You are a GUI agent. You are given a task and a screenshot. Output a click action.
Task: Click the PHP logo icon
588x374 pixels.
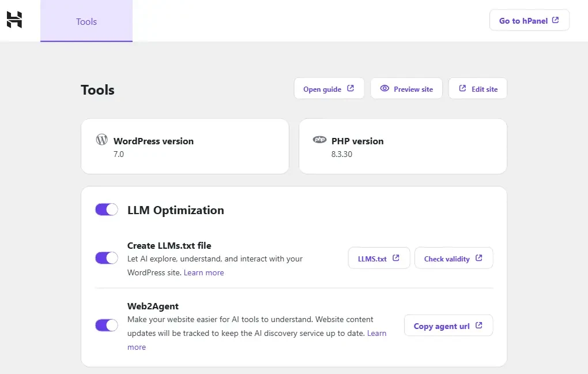click(x=319, y=140)
